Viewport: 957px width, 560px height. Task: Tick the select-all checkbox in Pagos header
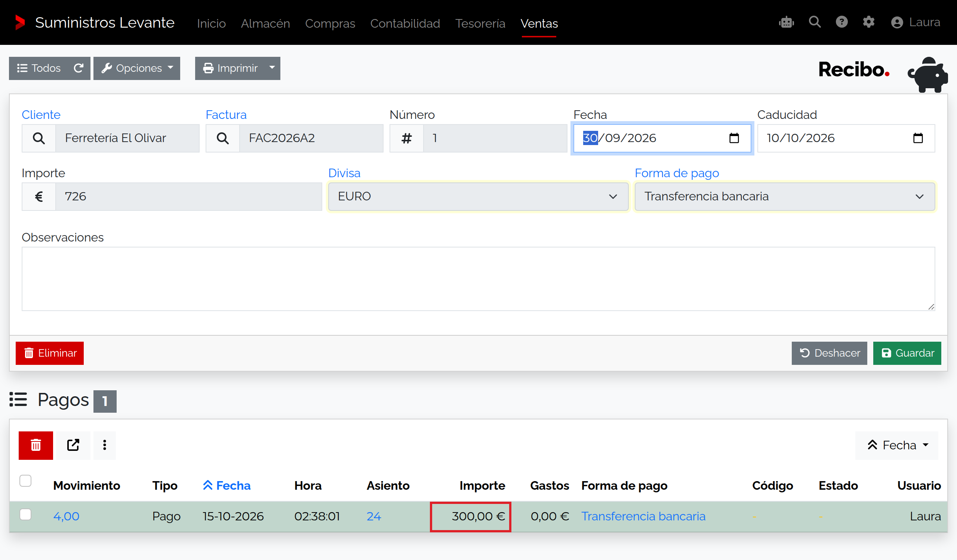[x=25, y=481]
